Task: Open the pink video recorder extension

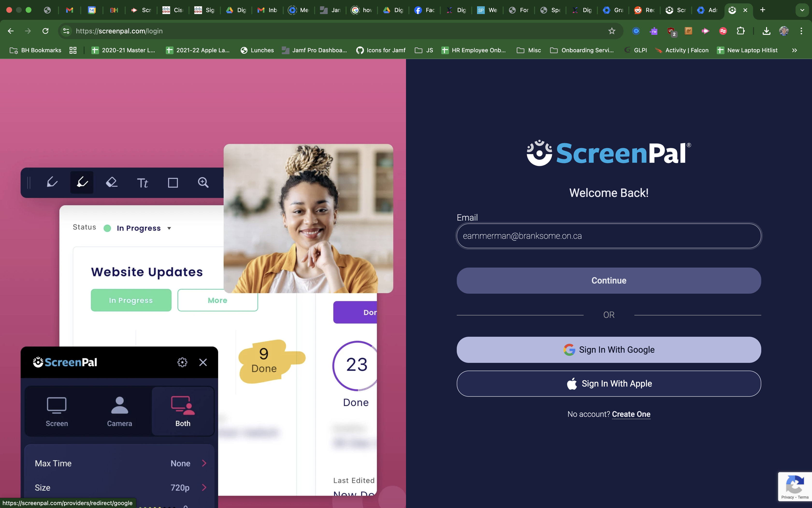Action: click(x=705, y=31)
